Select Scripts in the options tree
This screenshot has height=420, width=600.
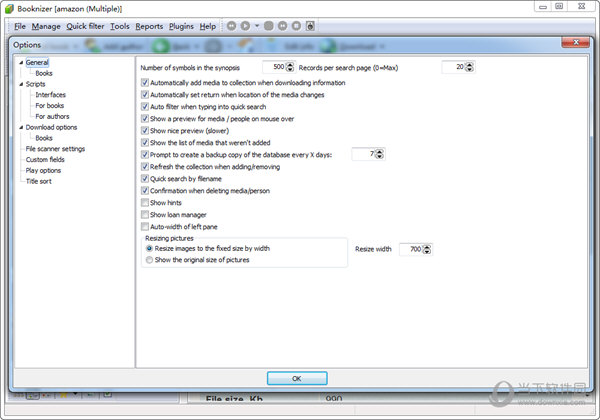(36, 84)
